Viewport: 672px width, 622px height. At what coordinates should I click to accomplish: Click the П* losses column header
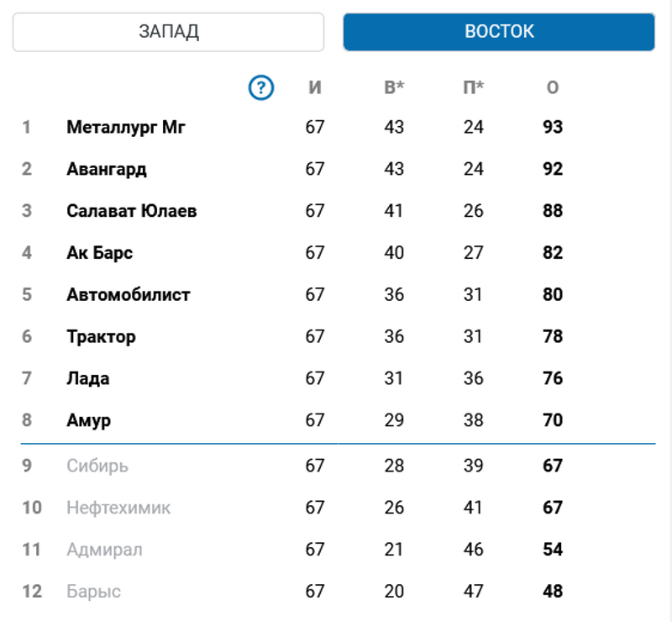click(x=474, y=87)
